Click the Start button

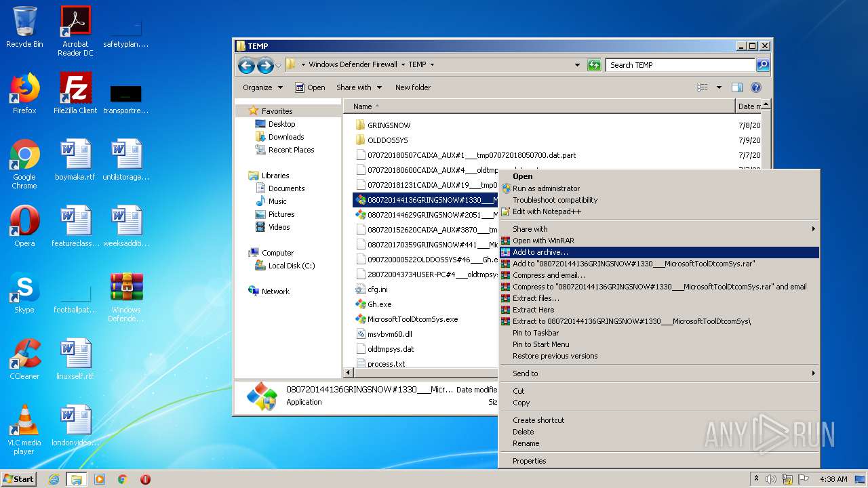(19, 479)
